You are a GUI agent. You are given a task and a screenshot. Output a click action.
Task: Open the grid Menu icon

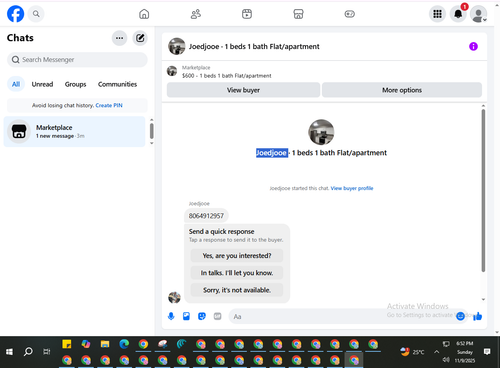coord(437,14)
